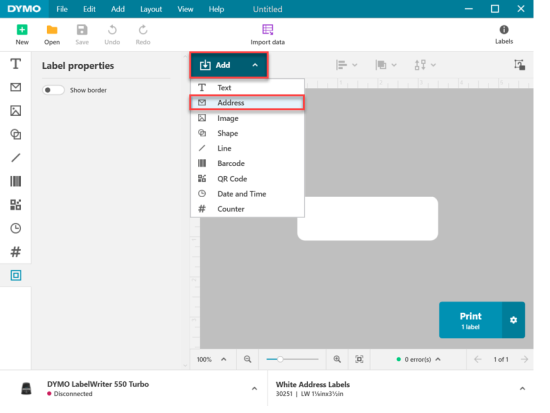Choose QR Code from Add dropdown list
The height and width of the screenshot is (413, 550).
[x=247, y=179]
